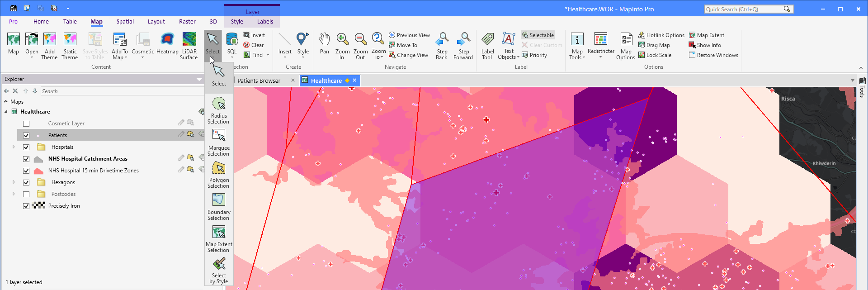Open the LiDAR Surface tool
868x290 pixels.
(189, 46)
